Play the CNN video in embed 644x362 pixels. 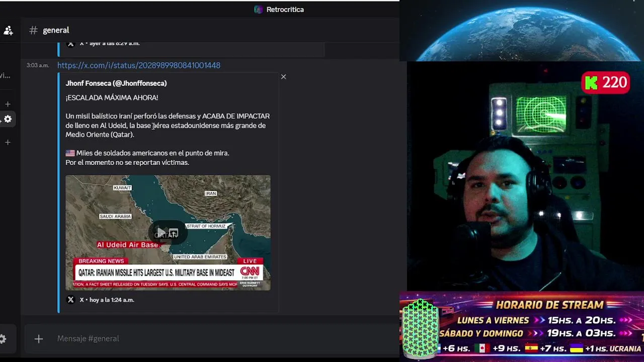coord(161,233)
